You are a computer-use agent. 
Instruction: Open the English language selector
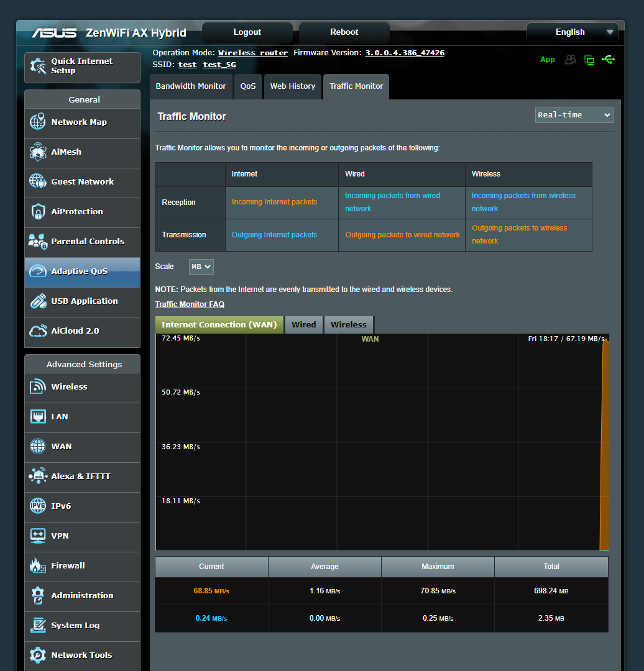click(x=571, y=32)
